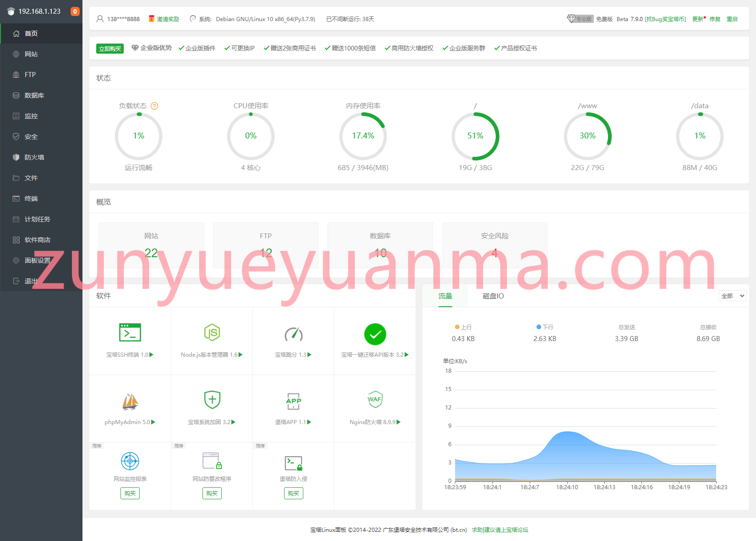
Task: Switch to the 流量 tab
Action: point(445,296)
